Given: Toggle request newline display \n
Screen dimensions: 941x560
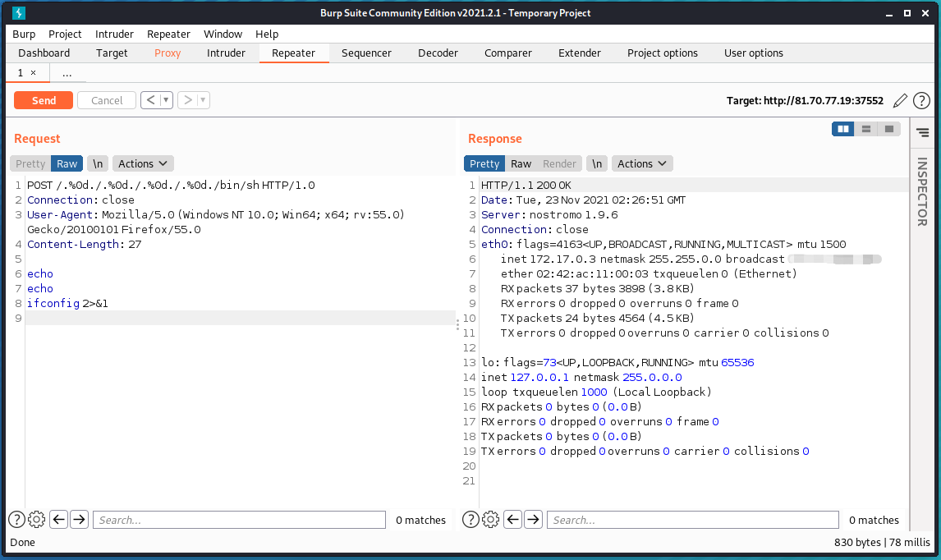Looking at the screenshot, I should (x=98, y=164).
